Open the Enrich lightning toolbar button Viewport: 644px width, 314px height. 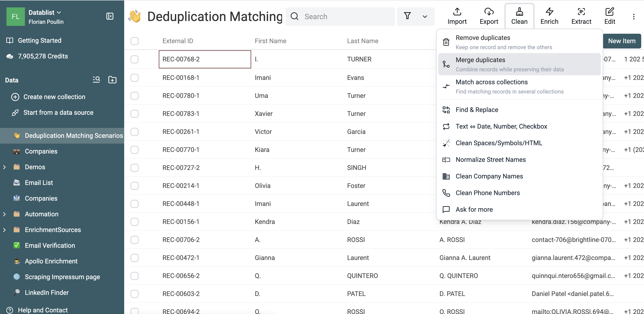(x=549, y=16)
